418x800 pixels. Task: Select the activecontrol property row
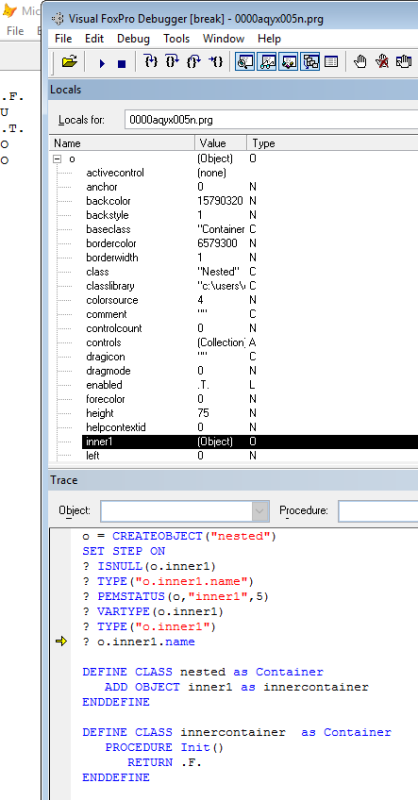coord(250,173)
